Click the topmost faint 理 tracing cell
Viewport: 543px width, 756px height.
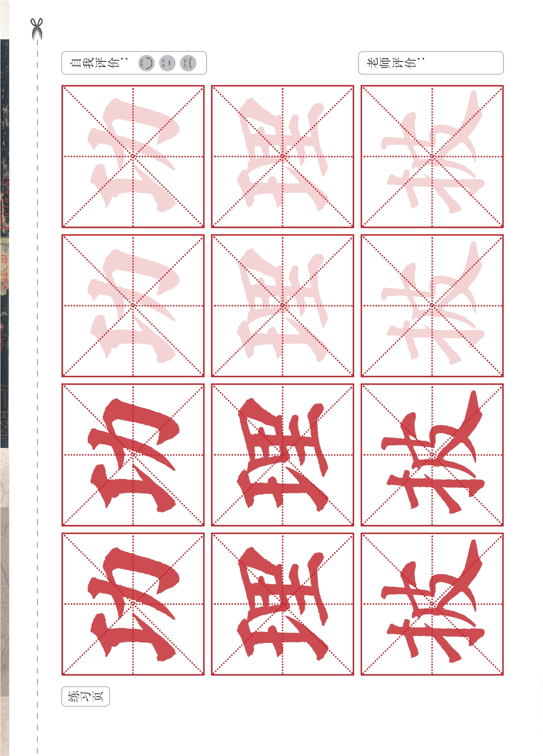coord(283,156)
